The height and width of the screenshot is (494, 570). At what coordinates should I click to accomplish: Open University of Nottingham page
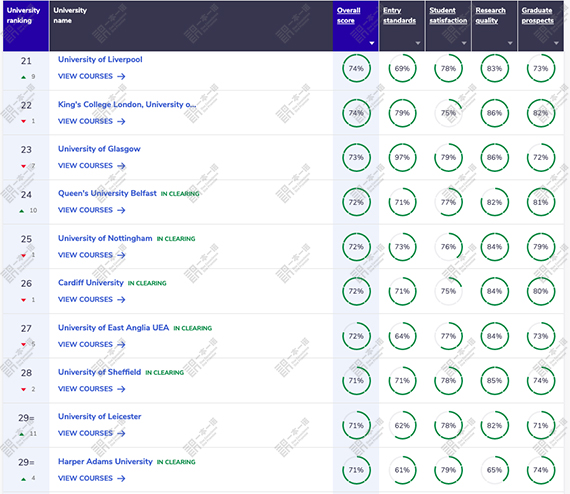click(105, 238)
